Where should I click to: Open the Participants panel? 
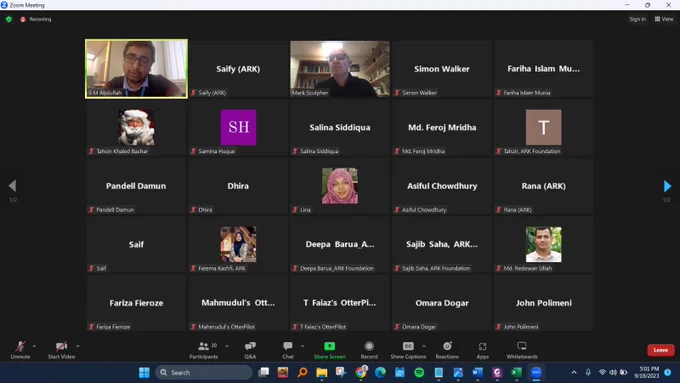[203, 350]
